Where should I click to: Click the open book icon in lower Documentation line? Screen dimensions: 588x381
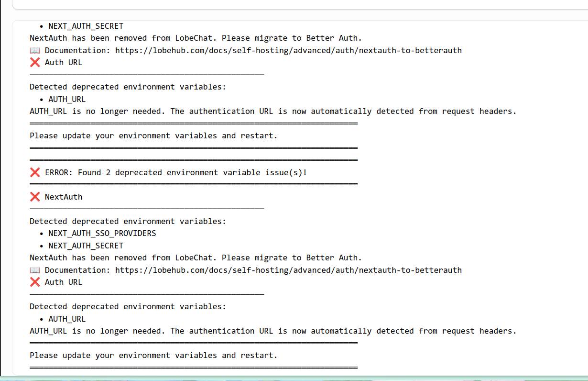tap(35, 270)
